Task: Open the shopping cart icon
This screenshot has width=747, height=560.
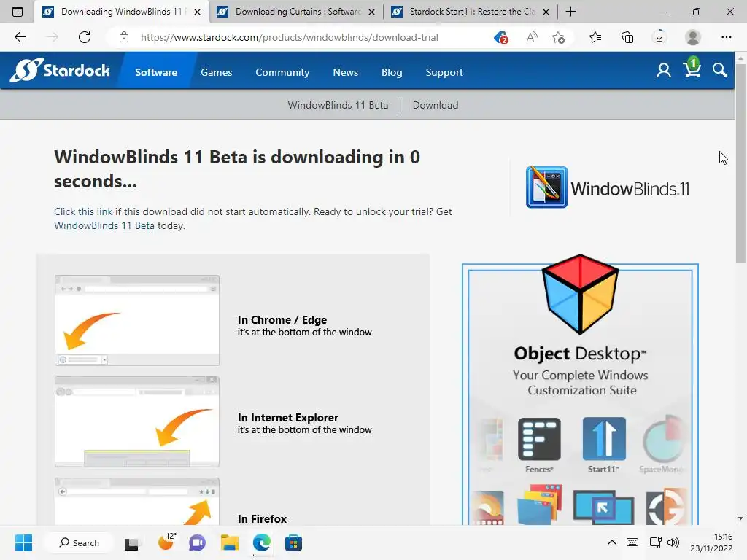Action: [692, 67]
